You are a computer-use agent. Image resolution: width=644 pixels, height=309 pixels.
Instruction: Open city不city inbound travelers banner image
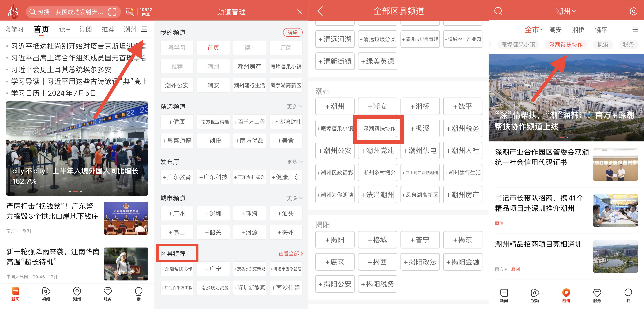[77, 148]
